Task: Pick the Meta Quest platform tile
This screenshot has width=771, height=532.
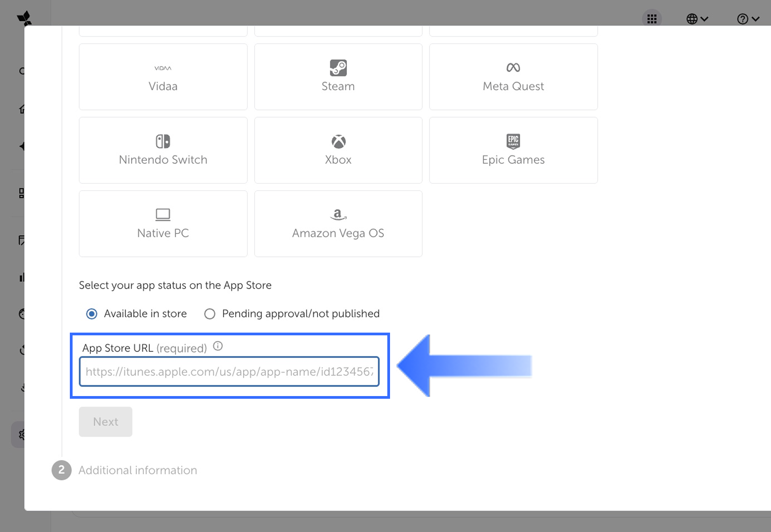Action: (x=513, y=77)
